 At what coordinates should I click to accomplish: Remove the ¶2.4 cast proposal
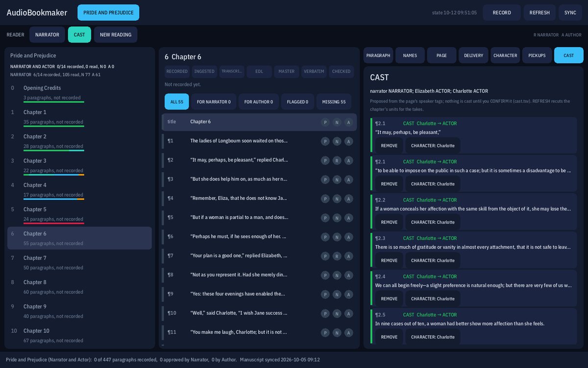pyautogui.click(x=390, y=299)
